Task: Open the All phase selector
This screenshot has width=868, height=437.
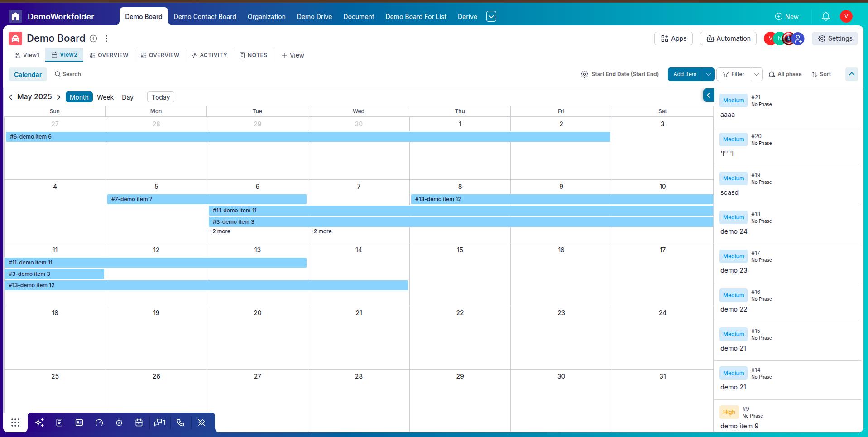Action: coord(785,74)
